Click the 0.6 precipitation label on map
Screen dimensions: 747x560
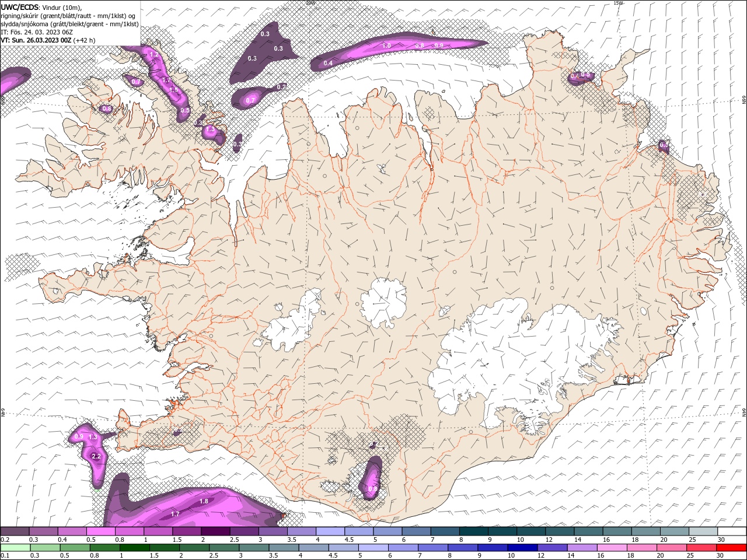[x=106, y=108]
